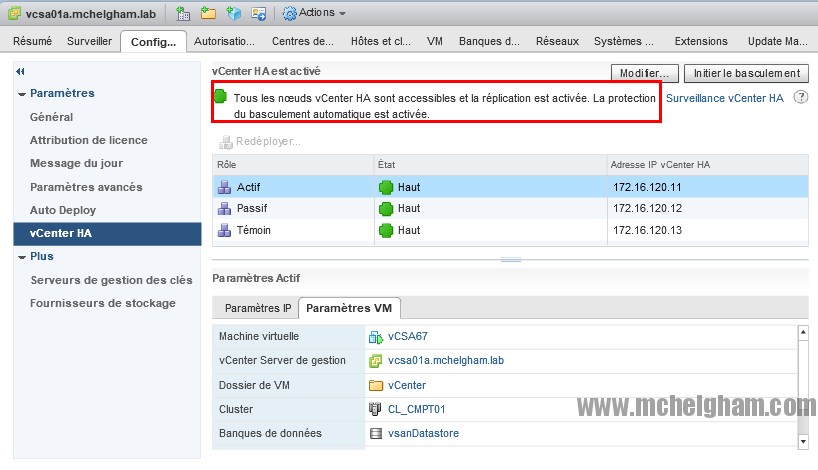Select the Config... tab
Screen dimensions: 818x470
click(x=153, y=42)
